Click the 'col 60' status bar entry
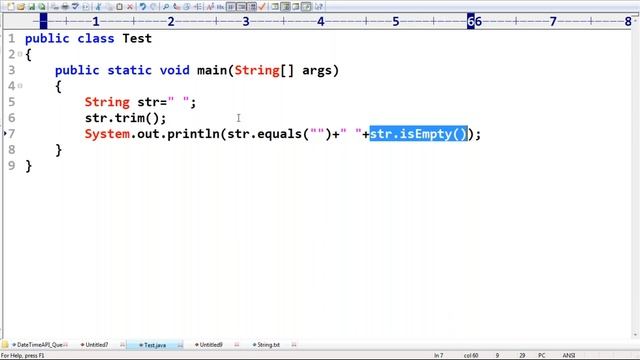Screen dimensions: 640x360 point(471,356)
